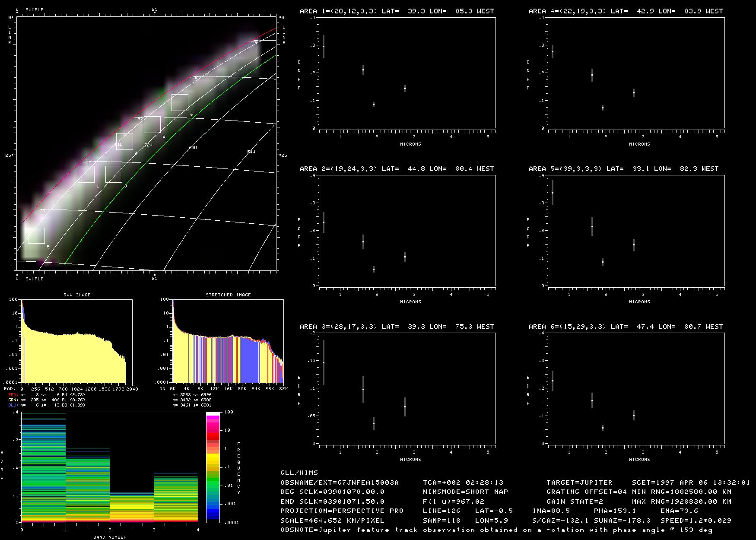The width and height of the screenshot is (756, 540).
Task: Click the GLL/NIMS header text
Action: [299, 473]
